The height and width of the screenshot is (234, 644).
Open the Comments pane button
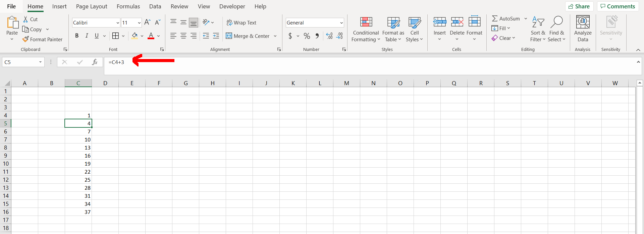point(618,6)
